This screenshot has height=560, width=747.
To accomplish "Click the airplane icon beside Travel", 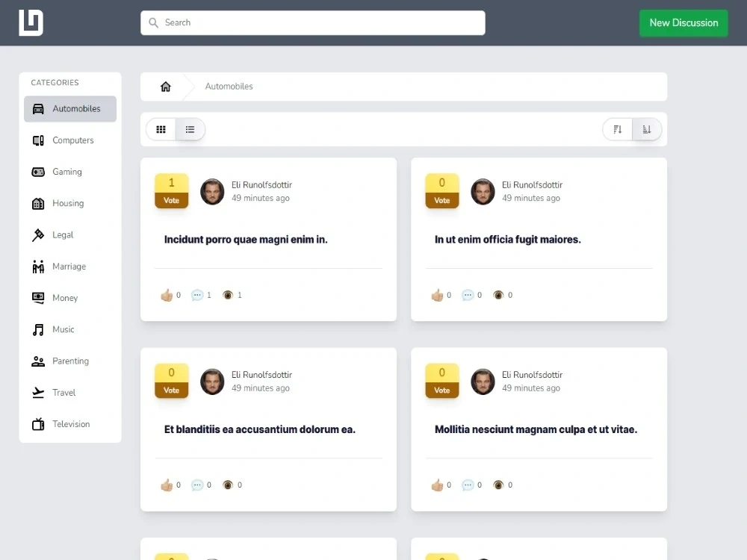I will [x=38, y=393].
